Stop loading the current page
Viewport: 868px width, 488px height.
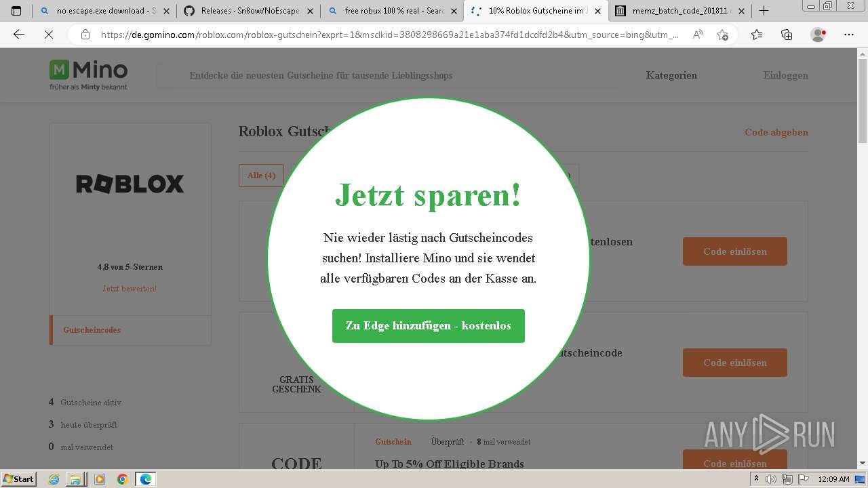point(49,35)
